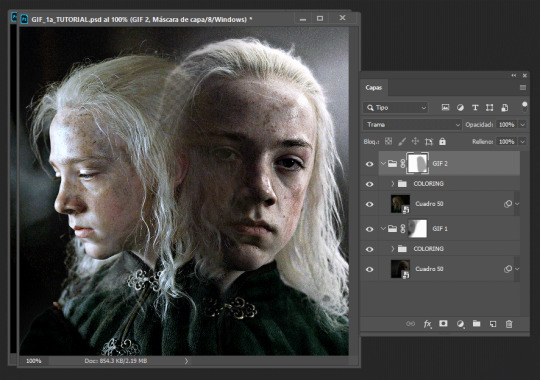
Task: Expand COLORING group under GIF 2
Action: click(x=393, y=184)
